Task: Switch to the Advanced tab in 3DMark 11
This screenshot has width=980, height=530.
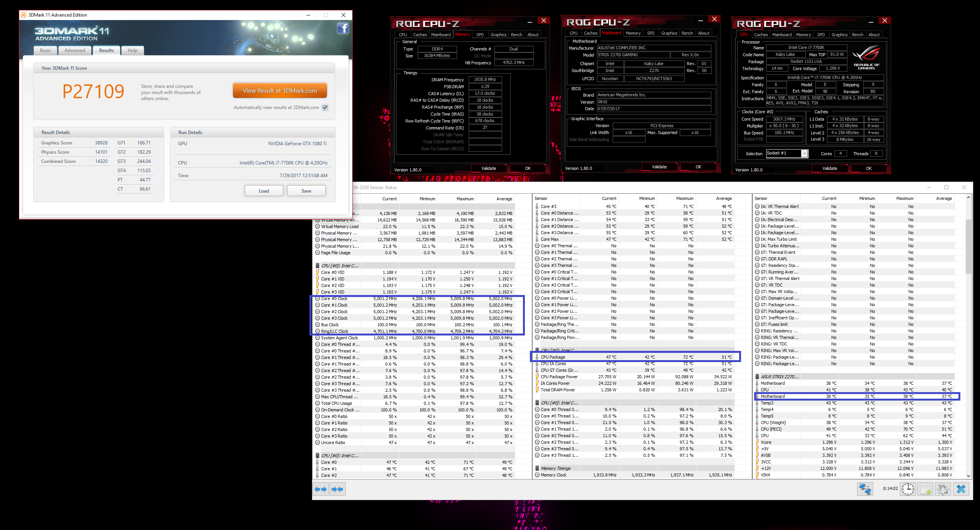Action: (x=75, y=50)
